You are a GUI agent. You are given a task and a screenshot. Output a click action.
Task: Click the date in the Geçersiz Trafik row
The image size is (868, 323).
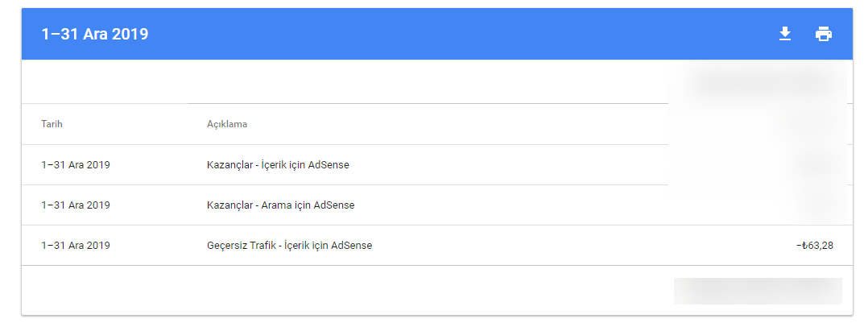(x=76, y=246)
